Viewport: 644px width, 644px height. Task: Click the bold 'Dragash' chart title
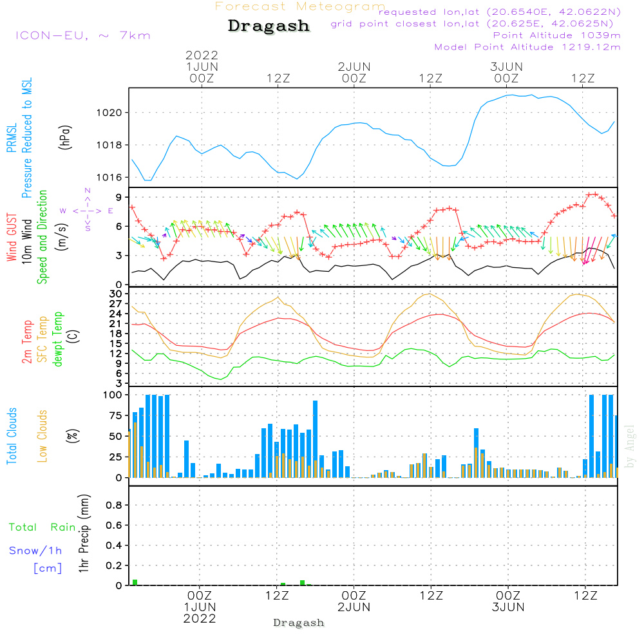(269, 26)
